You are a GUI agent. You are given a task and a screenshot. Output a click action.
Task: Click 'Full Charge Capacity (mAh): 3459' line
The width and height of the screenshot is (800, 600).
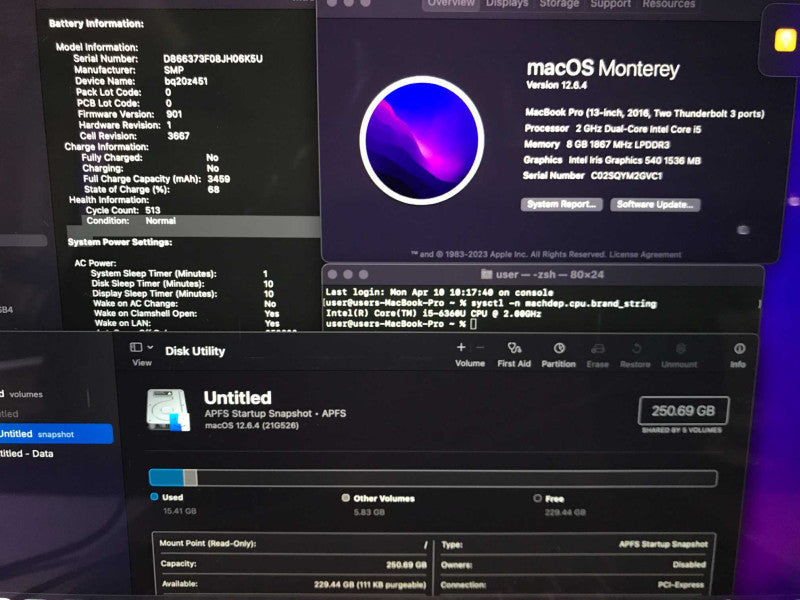click(x=156, y=179)
